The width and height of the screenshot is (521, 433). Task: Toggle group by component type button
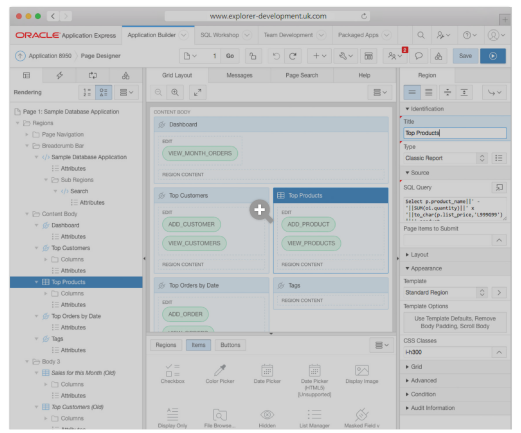[104, 92]
